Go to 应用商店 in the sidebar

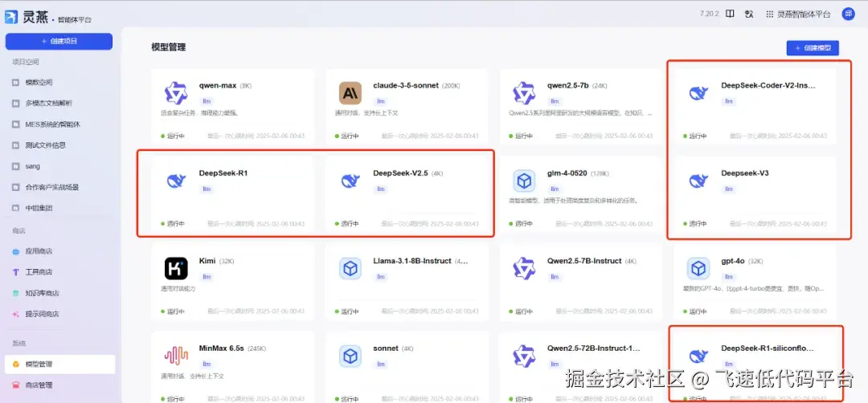tap(39, 251)
